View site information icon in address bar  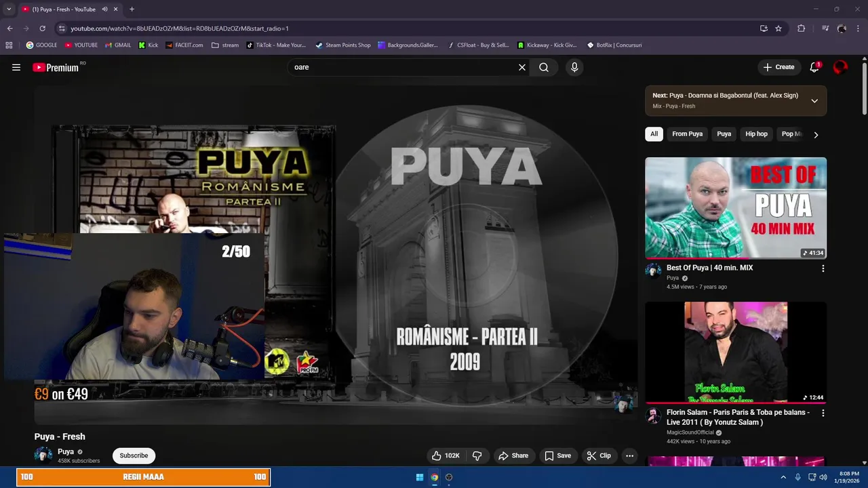coord(62,28)
